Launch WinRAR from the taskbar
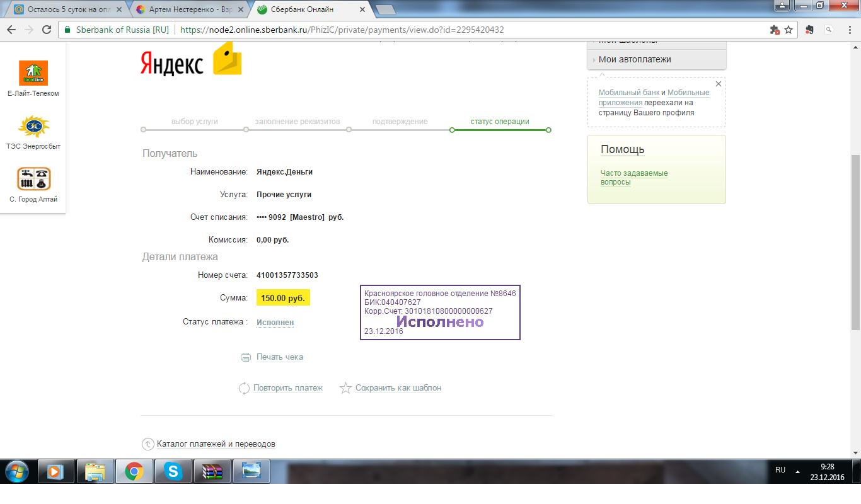This screenshot has width=861, height=504. point(212,471)
